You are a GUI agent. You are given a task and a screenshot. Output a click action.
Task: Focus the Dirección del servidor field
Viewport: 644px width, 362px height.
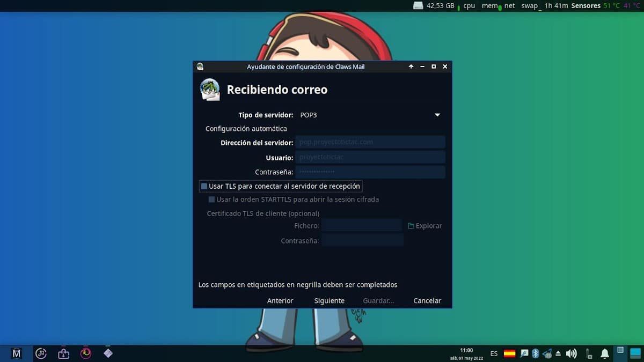(370, 142)
